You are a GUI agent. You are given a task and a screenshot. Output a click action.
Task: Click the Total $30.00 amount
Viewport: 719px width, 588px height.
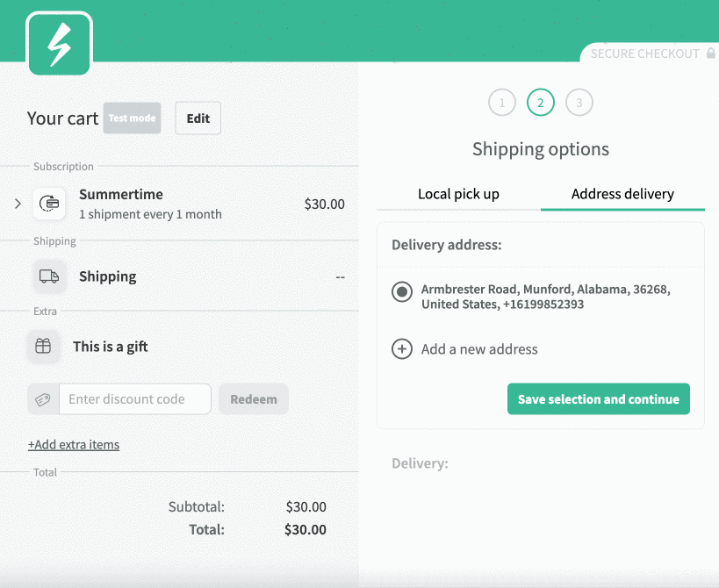pos(306,530)
